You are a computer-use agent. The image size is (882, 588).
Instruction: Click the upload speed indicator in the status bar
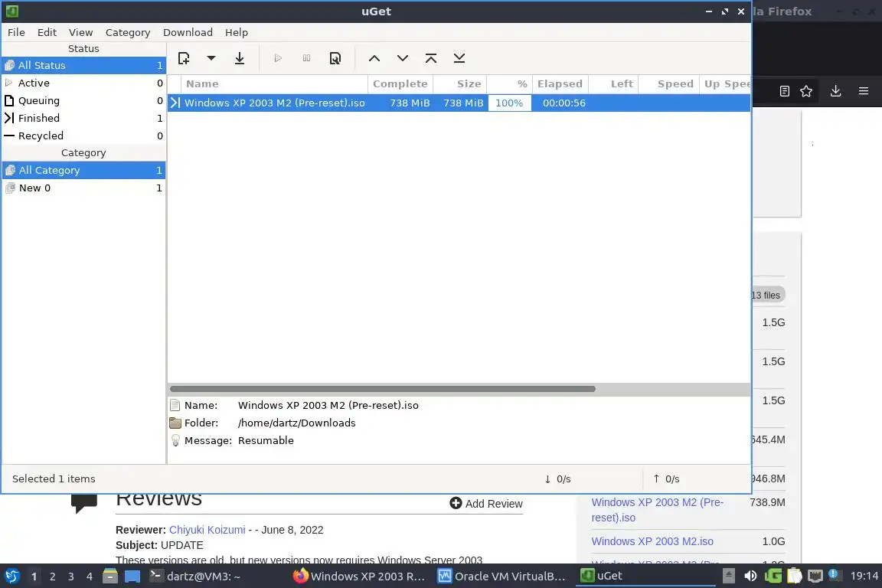click(666, 479)
